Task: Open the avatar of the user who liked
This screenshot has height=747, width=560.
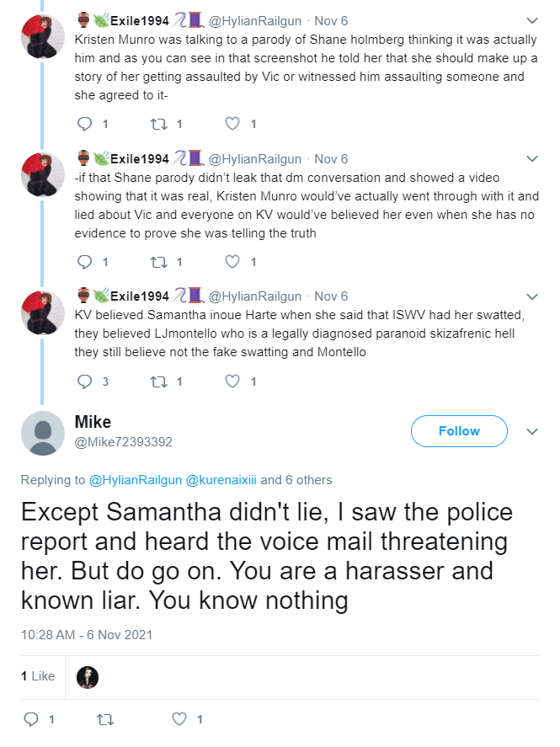Action: click(x=88, y=677)
